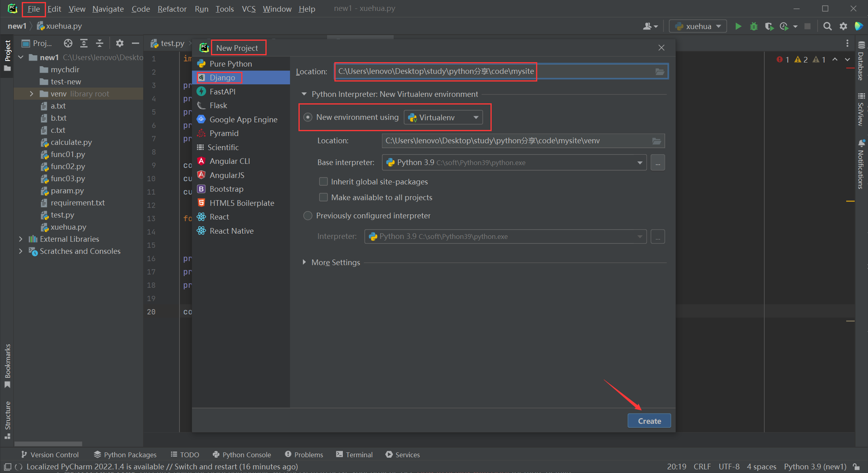The width and height of the screenshot is (868, 473).
Task: Click Python 3.9 (new1) interpreter in status bar
Action: 815,467
